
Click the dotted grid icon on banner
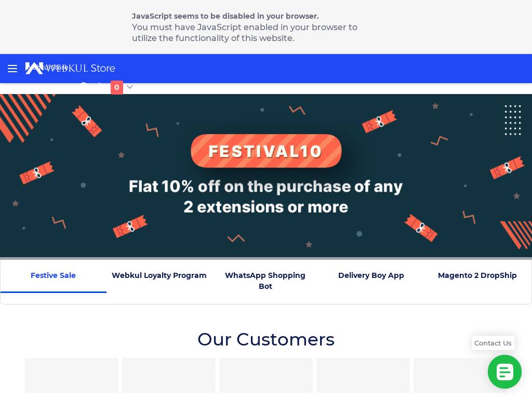point(513,120)
